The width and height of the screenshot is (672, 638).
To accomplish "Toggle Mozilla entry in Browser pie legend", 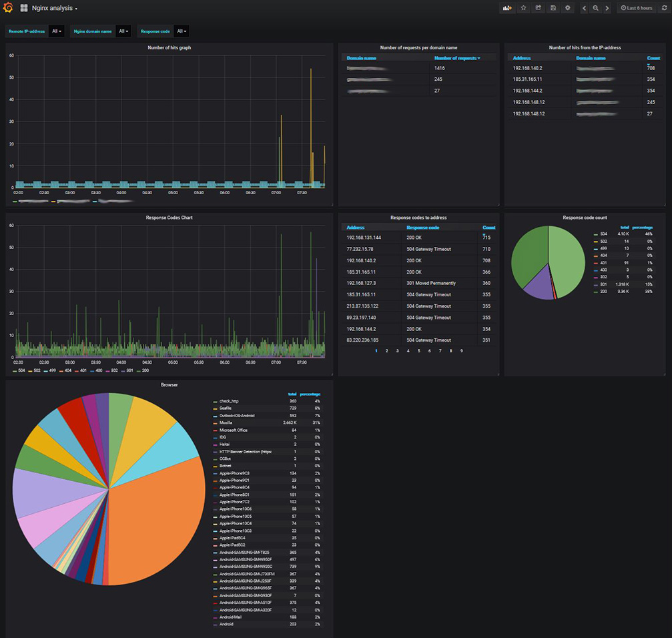I will 225,422.
